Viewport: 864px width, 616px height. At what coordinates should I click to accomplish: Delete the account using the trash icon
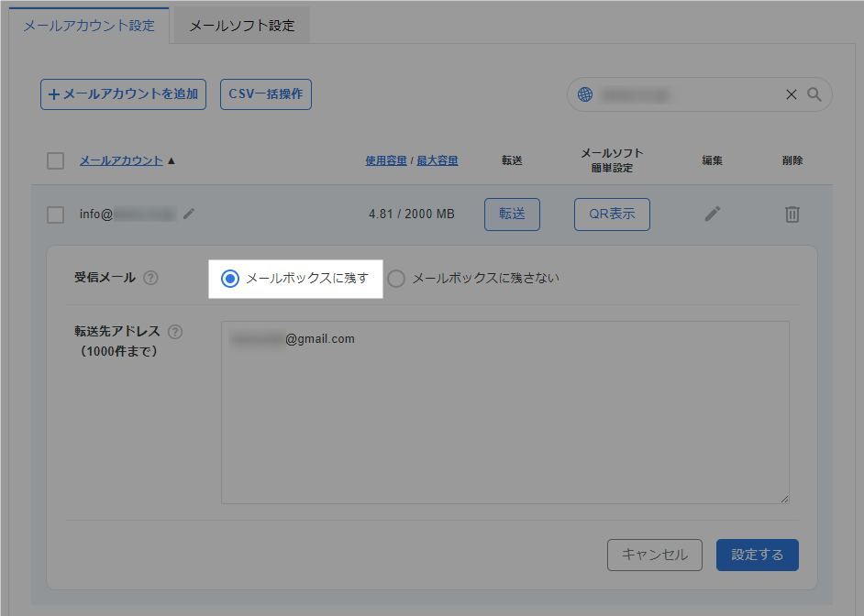click(x=792, y=213)
